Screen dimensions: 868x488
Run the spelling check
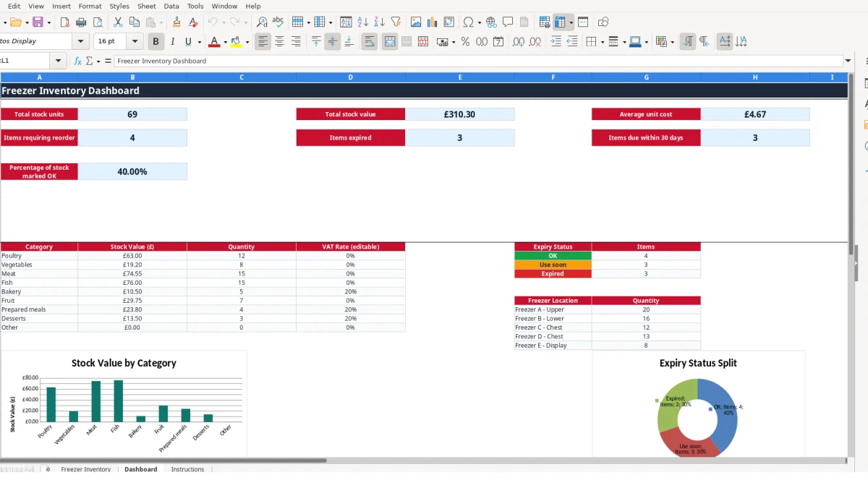(x=278, y=22)
